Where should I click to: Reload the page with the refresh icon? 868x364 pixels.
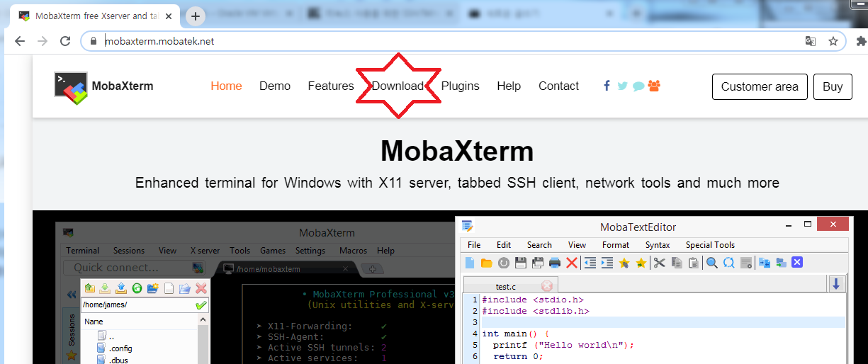coord(65,41)
